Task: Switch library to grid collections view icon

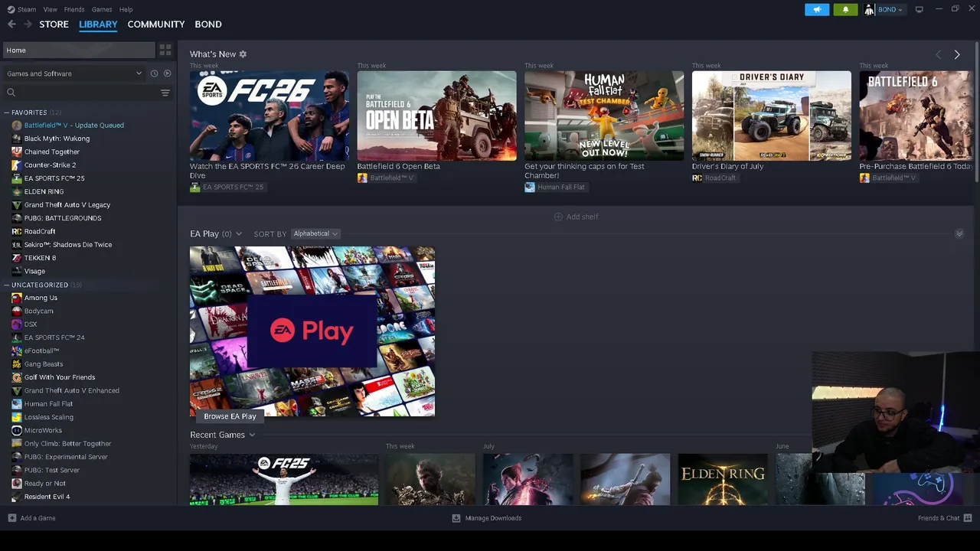Action: pos(165,50)
